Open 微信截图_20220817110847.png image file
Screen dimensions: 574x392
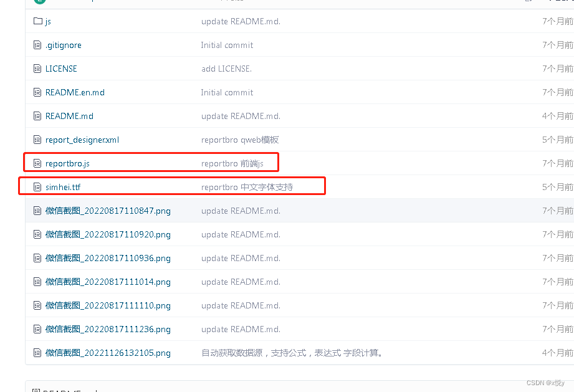pyautogui.click(x=108, y=211)
